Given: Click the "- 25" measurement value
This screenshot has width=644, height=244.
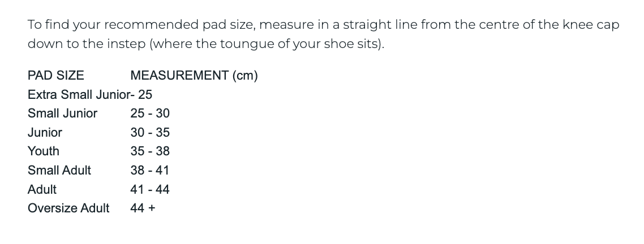Looking at the screenshot, I should tap(141, 94).
